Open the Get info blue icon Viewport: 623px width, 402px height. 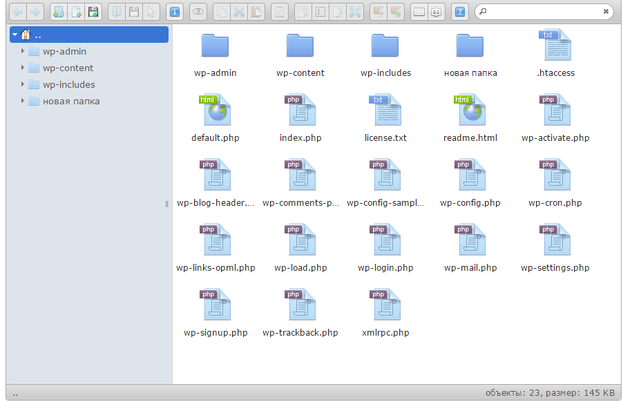174,12
